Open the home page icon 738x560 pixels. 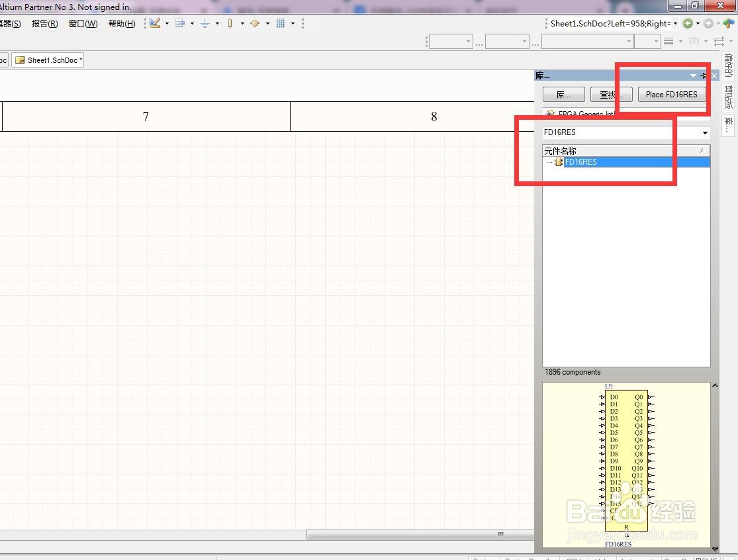click(x=729, y=23)
